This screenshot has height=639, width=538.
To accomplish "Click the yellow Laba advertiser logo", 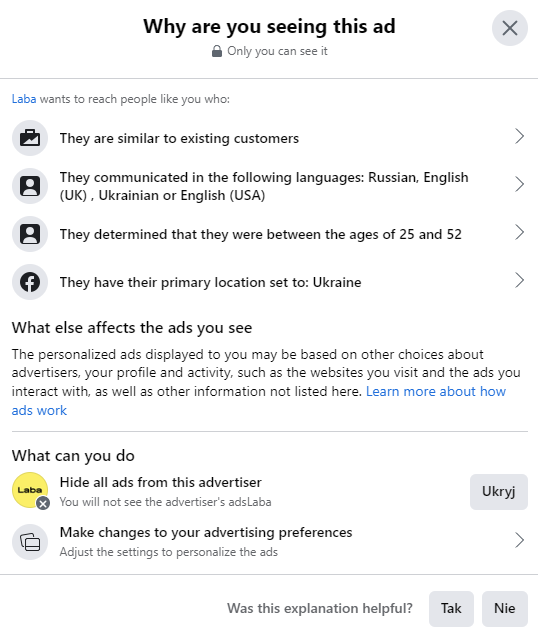I will pos(30,490).
